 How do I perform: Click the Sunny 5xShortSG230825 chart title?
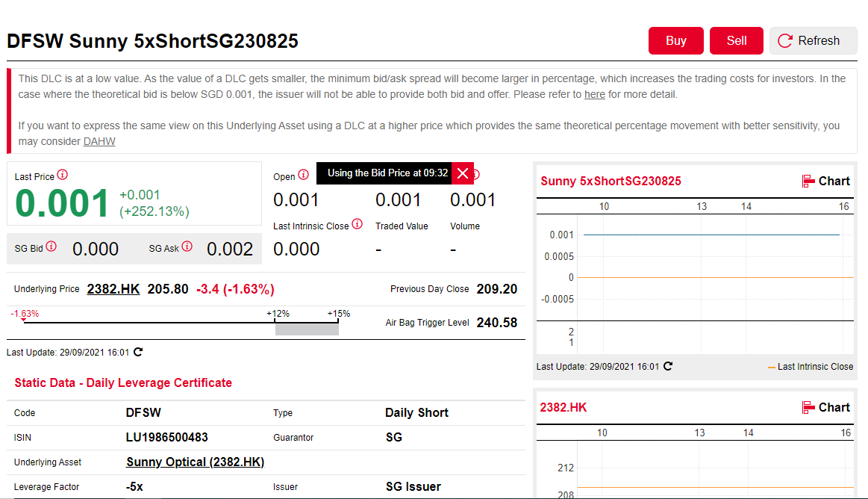(x=611, y=181)
